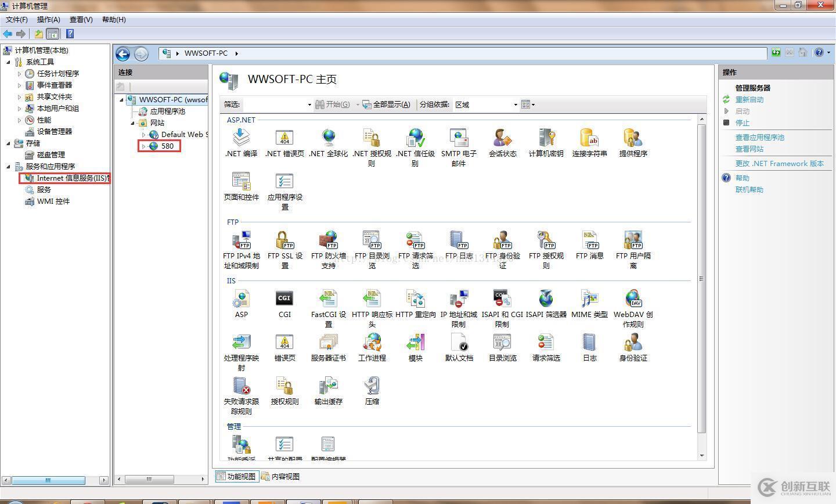The height and width of the screenshot is (504, 836).
Task: Click 全部显示(A) button
Action: click(x=386, y=105)
